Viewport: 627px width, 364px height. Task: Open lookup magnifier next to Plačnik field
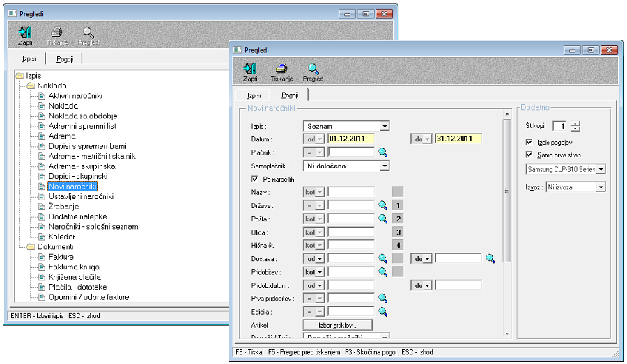[382, 152]
